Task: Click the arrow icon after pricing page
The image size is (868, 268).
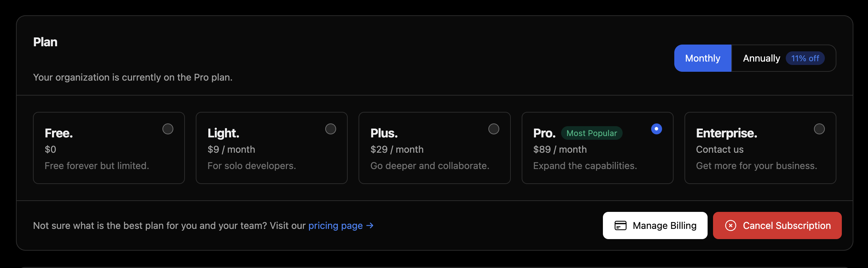Action: (x=370, y=225)
